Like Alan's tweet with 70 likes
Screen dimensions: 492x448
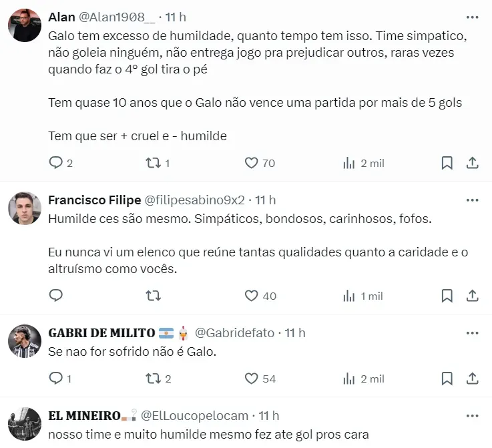coord(252,163)
